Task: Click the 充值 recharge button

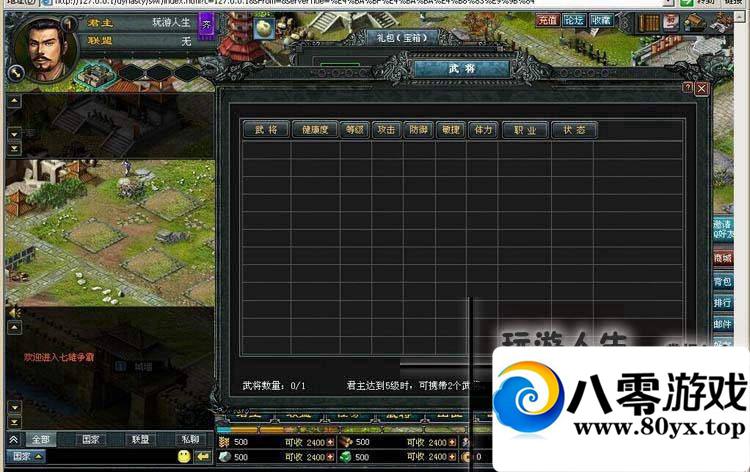Action: tap(547, 19)
